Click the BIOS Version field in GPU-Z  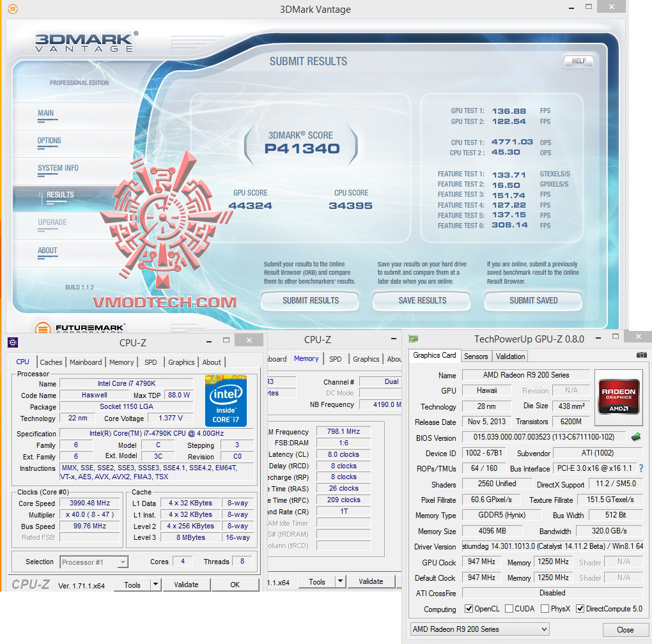point(543,436)
